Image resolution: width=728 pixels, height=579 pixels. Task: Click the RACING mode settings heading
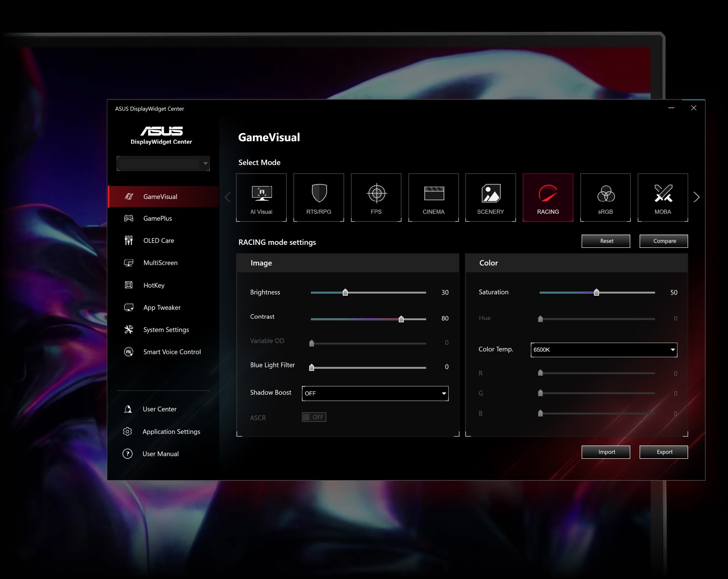pyautogui.click(x=277, y=242)
